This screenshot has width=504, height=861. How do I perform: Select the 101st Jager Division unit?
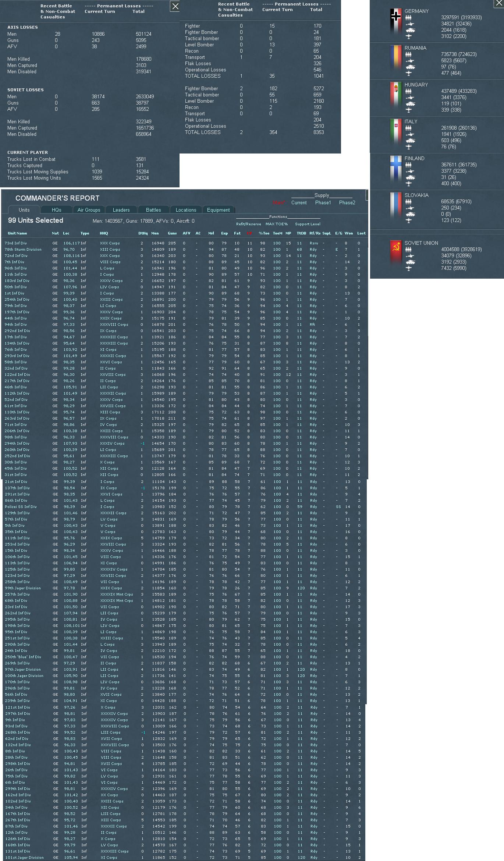click(24, 858)
